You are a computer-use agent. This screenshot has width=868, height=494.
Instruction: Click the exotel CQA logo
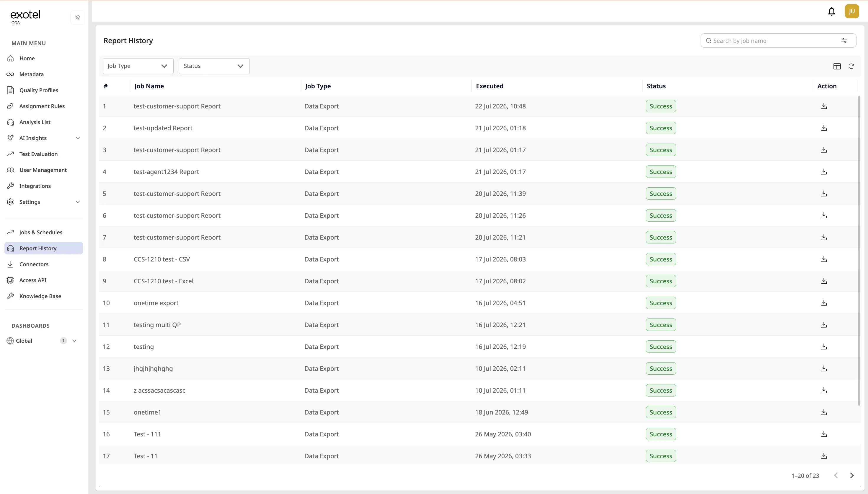[25, 17]
